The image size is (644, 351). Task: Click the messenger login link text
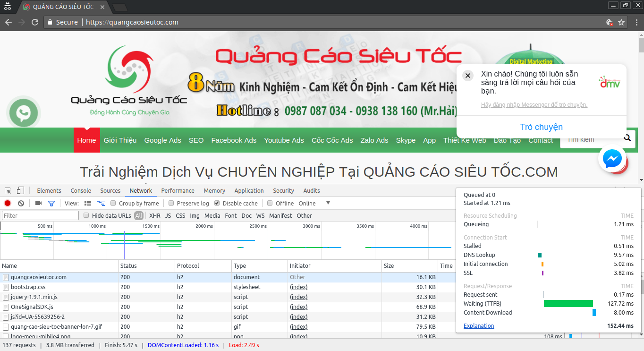[x=534, y=105]
